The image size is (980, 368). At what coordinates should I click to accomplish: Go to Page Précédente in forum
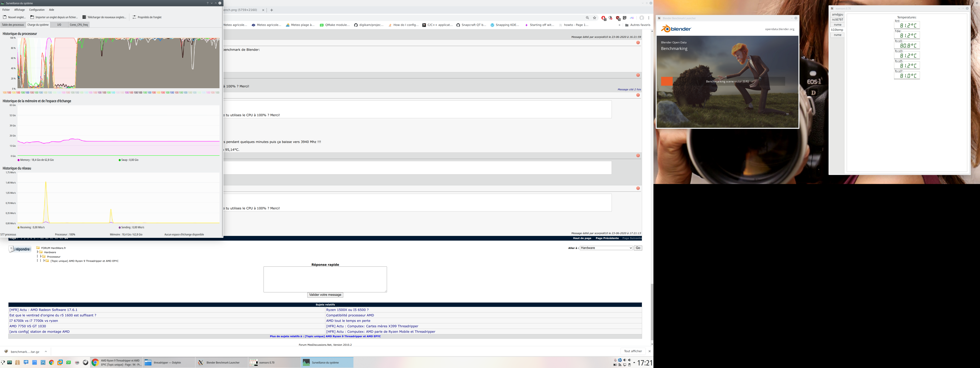(607, 239)
